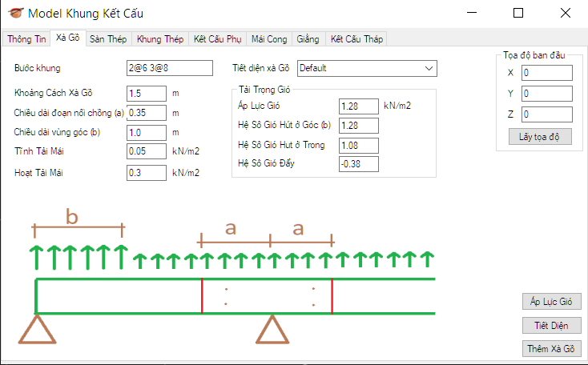Switch to the Thông Tin tab

26,38
